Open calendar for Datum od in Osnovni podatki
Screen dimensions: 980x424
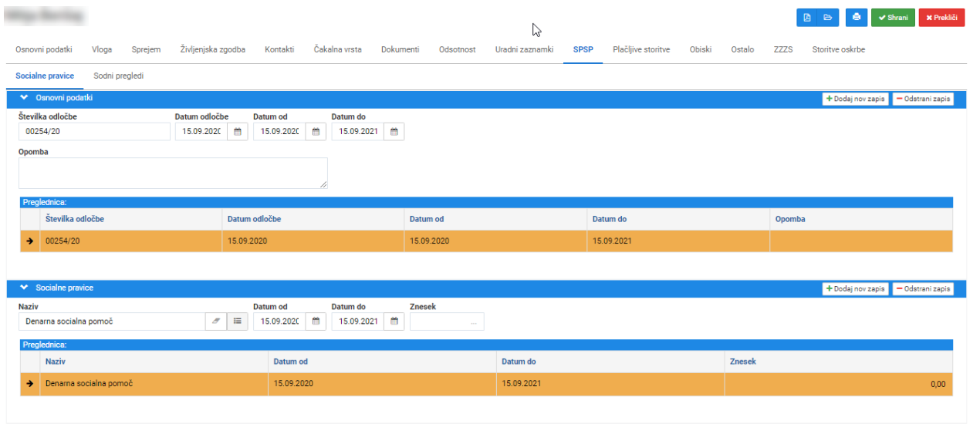(x=316, y=132)
